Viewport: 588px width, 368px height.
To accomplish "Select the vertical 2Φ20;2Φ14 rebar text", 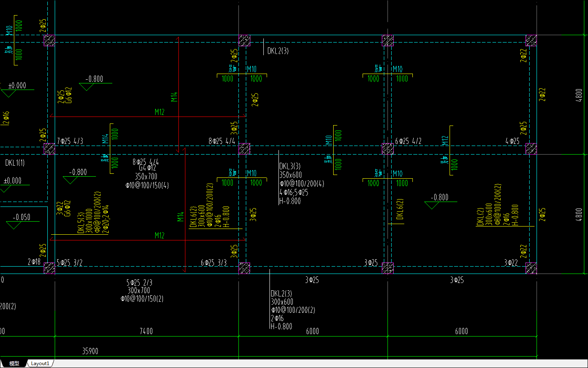I will (x=105, y=219).
